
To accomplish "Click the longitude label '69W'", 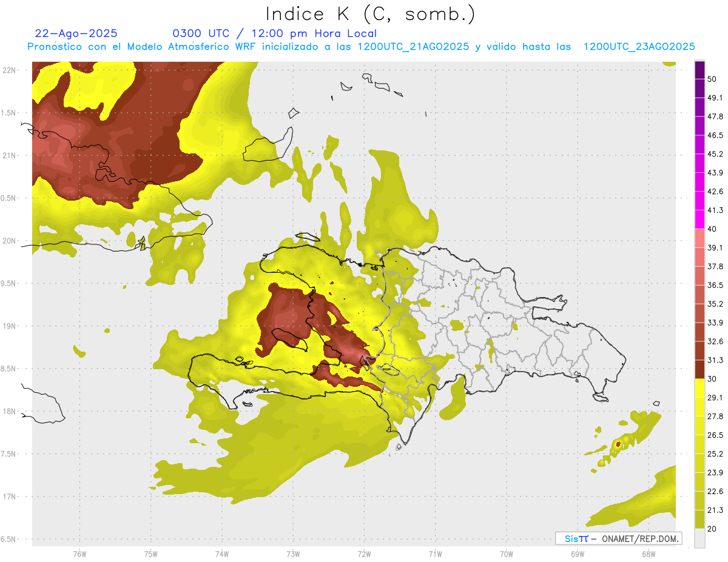I will [578, 554].
